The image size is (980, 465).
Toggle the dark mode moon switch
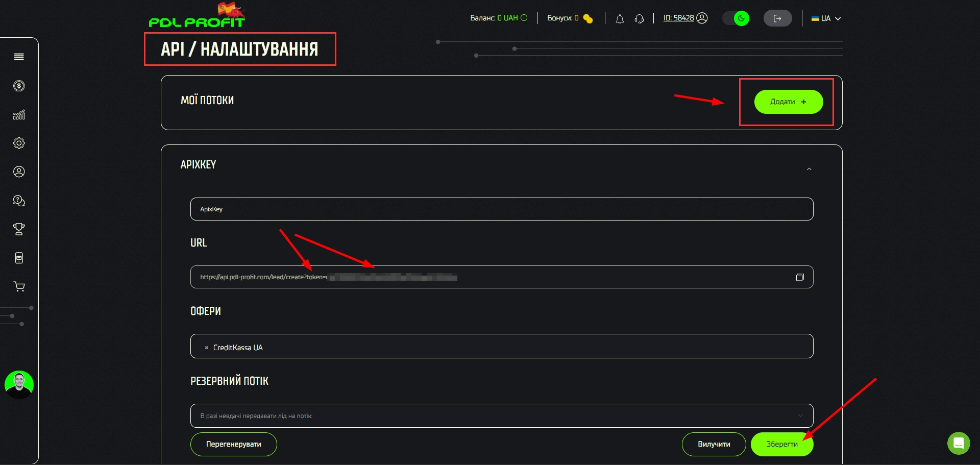(736, 18)
